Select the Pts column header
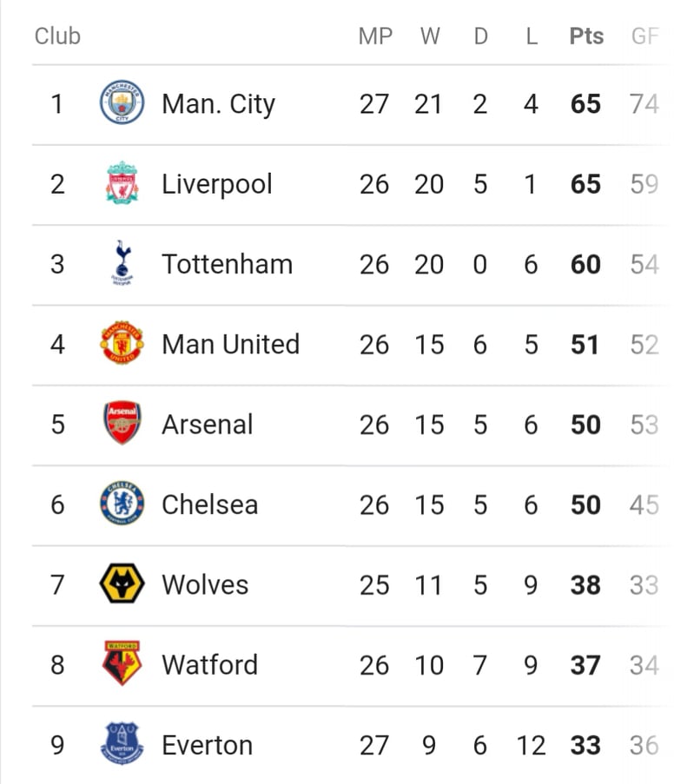 [586, 36]
